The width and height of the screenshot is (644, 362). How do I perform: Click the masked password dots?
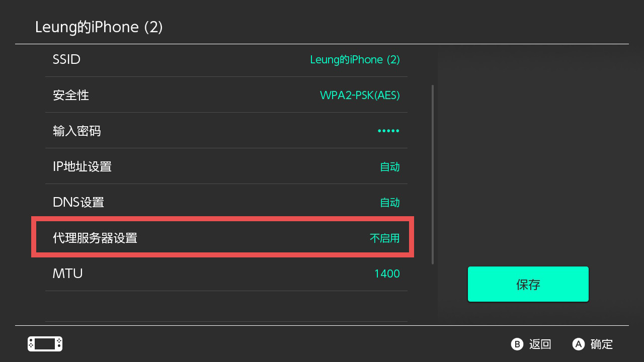pyautogui.click(x=388, y=131)
